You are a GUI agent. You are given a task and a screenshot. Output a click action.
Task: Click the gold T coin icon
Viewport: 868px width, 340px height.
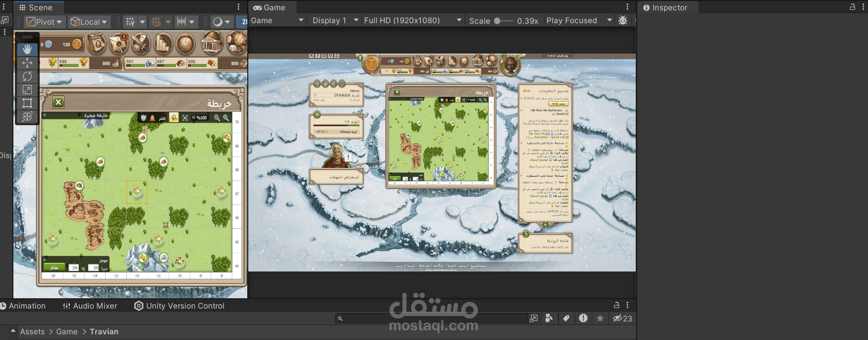point(76,44)
